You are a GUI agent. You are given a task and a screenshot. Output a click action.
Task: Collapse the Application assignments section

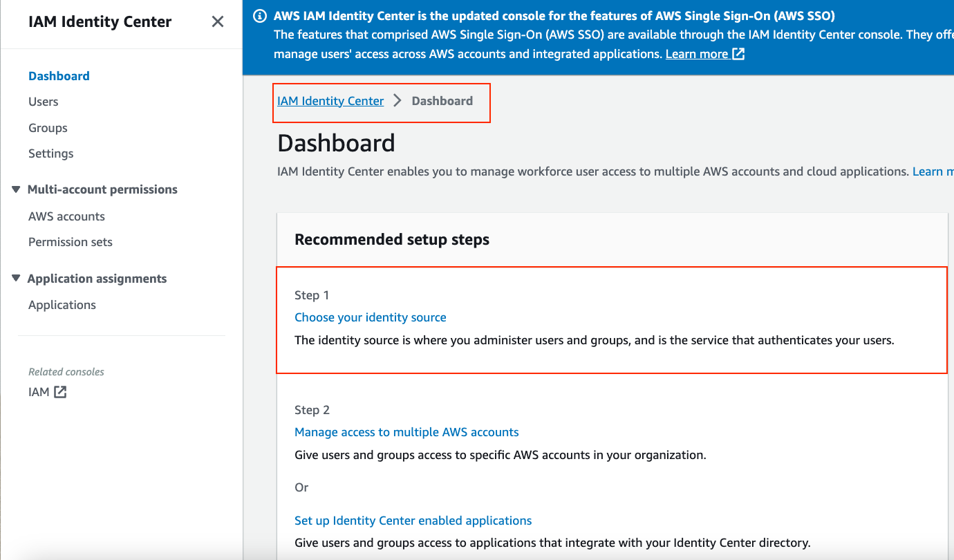(15, 278)
